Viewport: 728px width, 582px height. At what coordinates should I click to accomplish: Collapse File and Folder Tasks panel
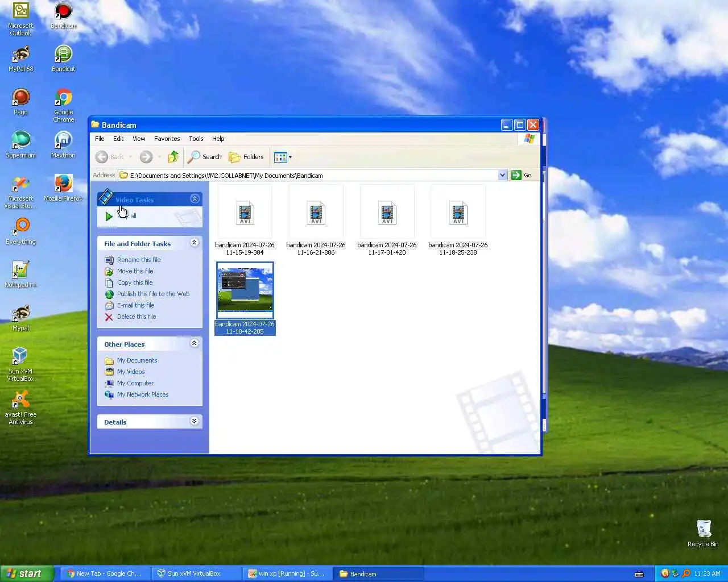tap(195, 243)
